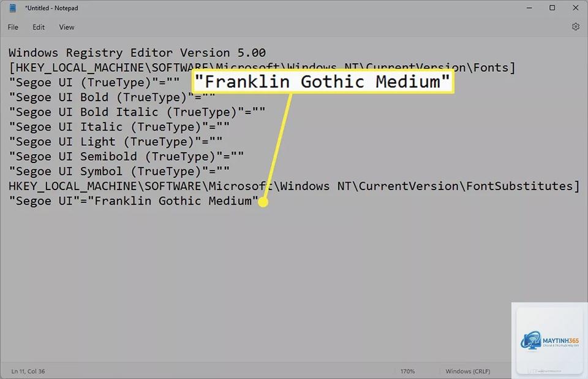Close the Notepad window

(x=575, y=8)
